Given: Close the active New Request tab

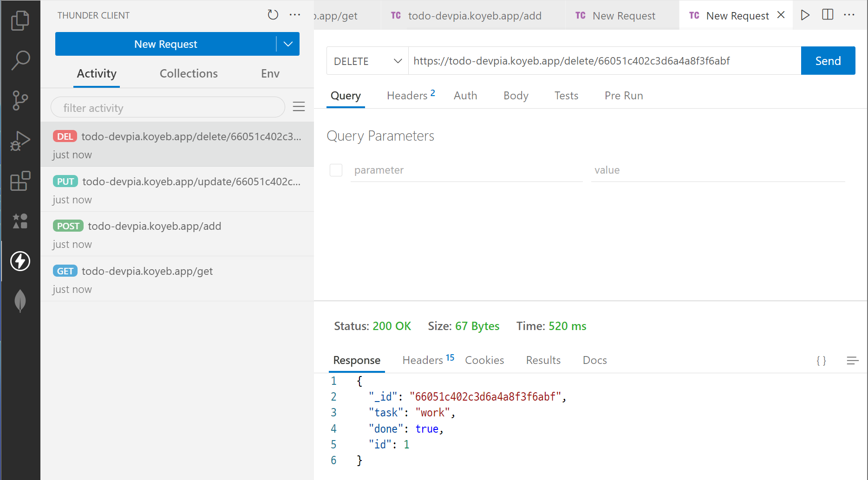Looking at the screenshot, I should pos(781,15).
